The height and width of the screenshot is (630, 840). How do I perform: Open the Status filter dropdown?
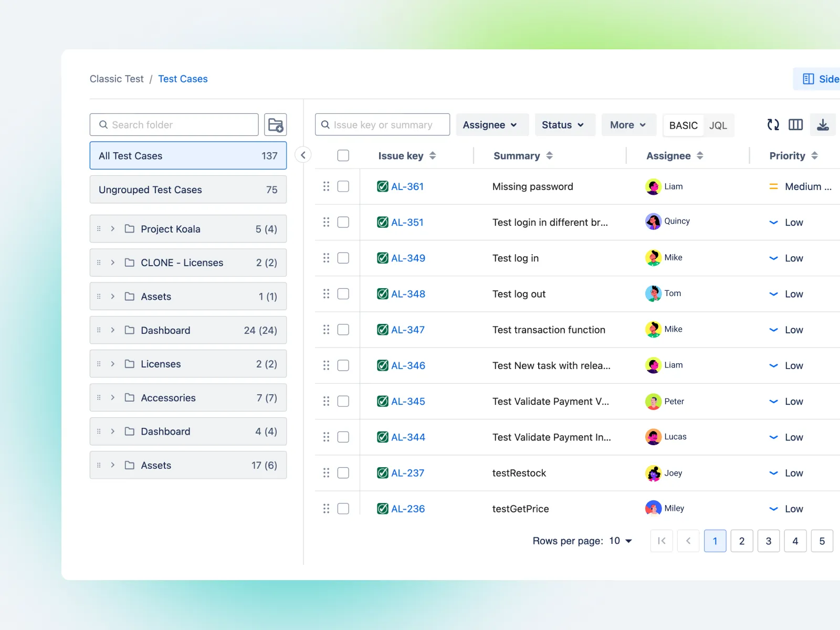pyautogui.click(x=563, y=125)
